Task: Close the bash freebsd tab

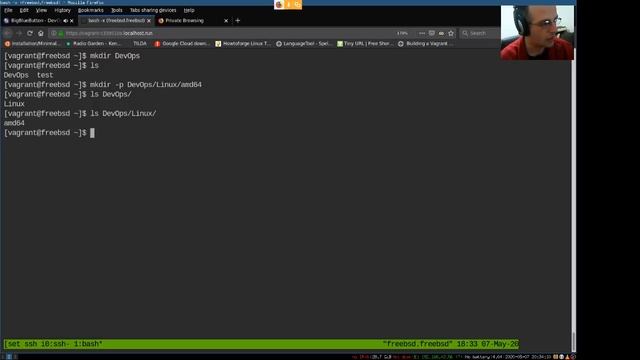Action: [149, 21]
